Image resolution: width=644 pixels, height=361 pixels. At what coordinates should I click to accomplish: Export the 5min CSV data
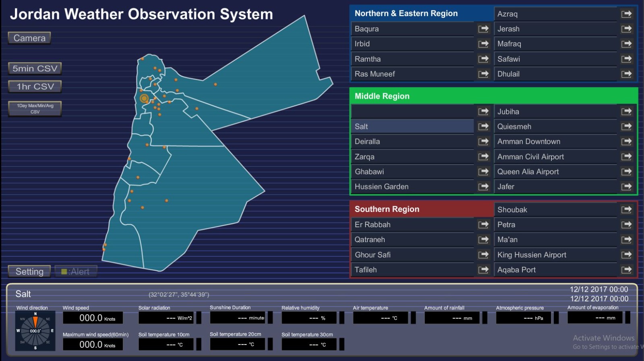[x=35, y=68]
